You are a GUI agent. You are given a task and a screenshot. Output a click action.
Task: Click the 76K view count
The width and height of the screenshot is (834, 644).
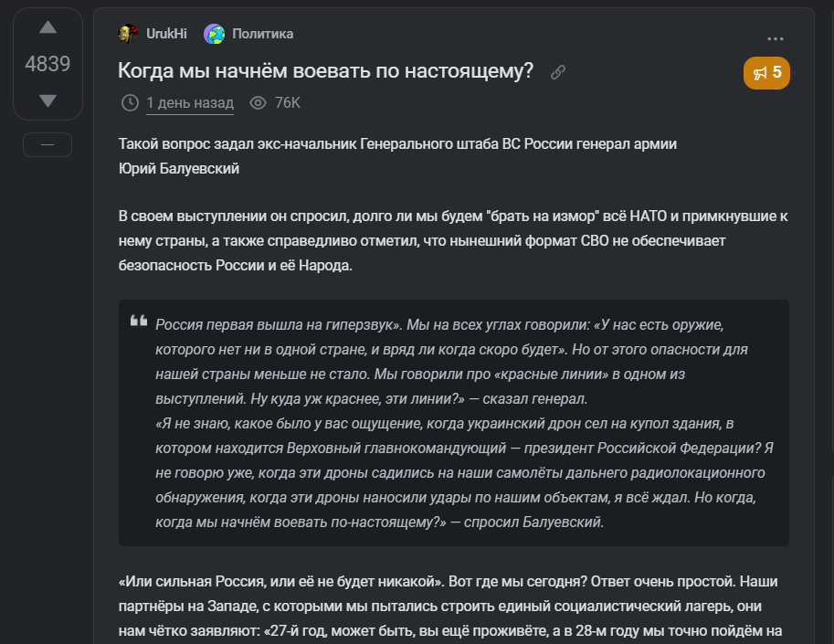point(288,102)
